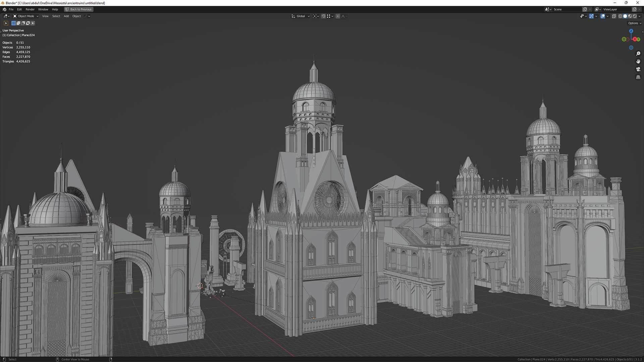Create a new Scene copy
644x362 pixels.
pyautogui.click(x=585, y=9)
